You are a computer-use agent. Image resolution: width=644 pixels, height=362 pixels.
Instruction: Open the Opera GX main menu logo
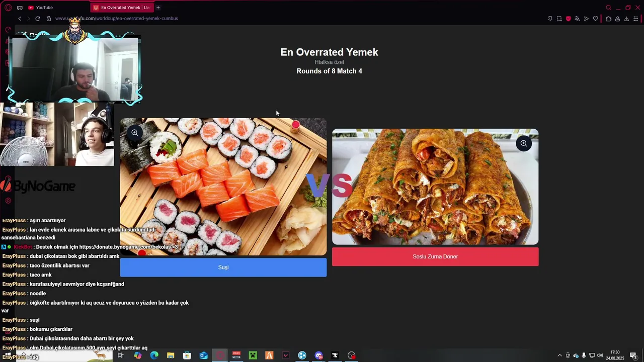[x=8, y=8]
